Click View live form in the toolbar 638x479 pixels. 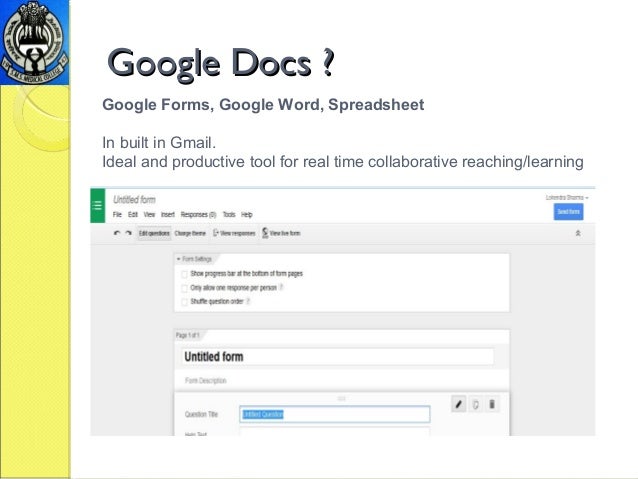point(281,233)
